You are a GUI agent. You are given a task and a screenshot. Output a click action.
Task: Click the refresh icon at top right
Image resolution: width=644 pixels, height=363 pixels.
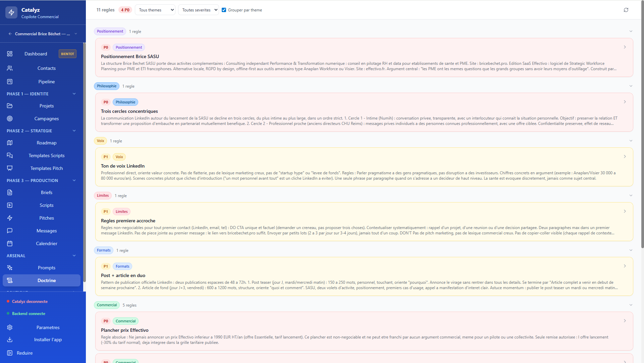(x=626, y=10)
